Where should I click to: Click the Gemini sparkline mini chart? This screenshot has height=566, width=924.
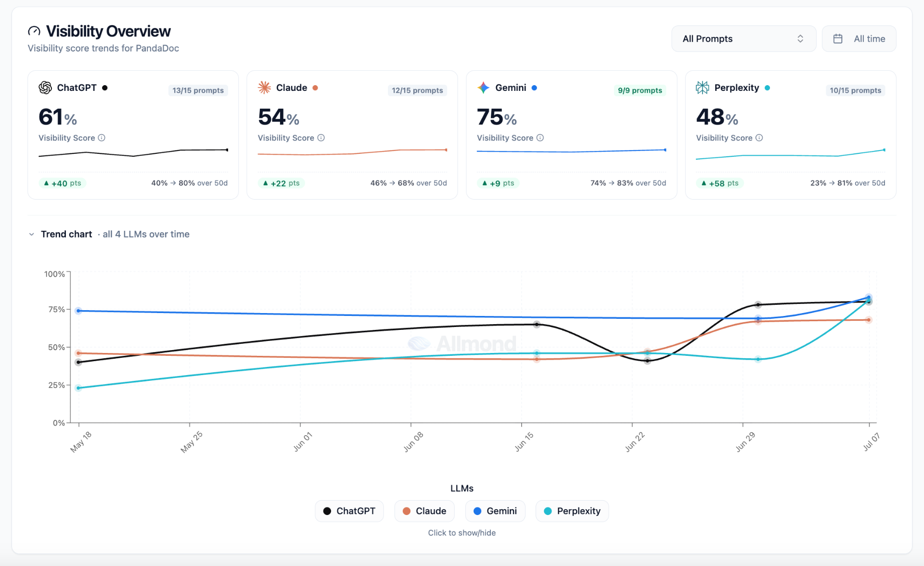click(x=571, y=151)
